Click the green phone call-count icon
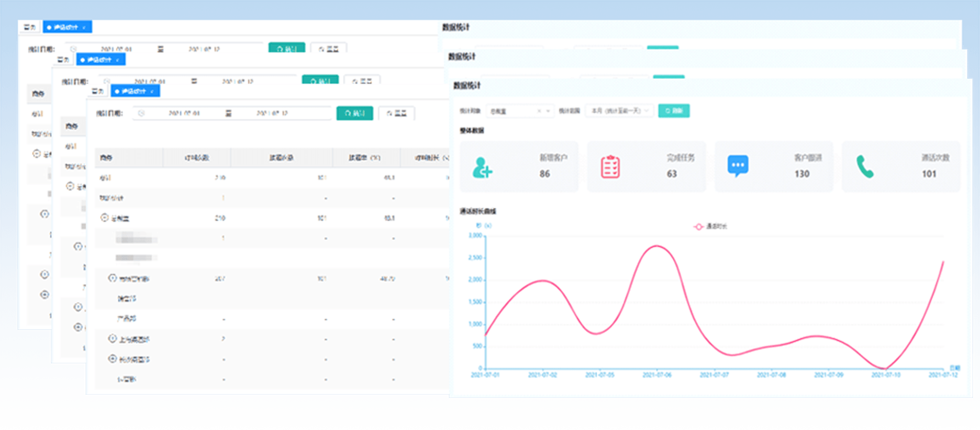The image size is (980, 430). [865, 167]
